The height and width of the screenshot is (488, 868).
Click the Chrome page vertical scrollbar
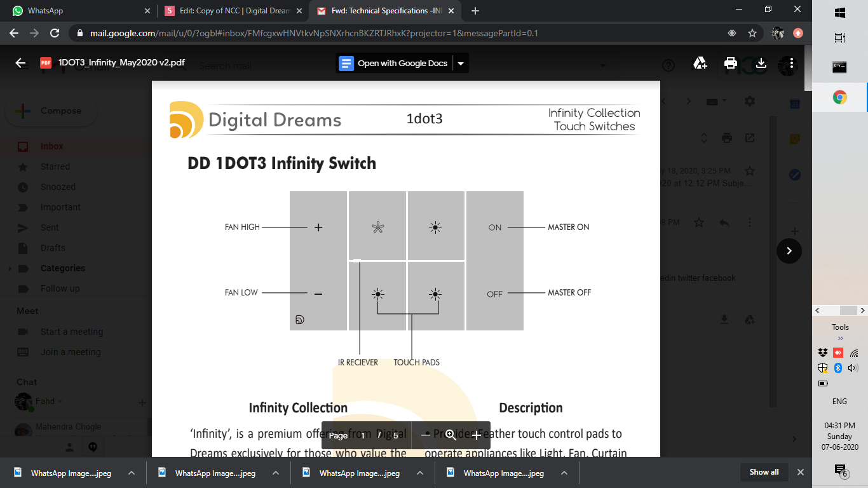tap(808, 69)
